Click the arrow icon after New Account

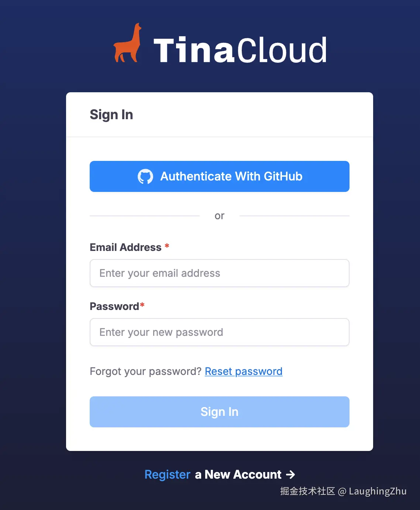(291, 475)
